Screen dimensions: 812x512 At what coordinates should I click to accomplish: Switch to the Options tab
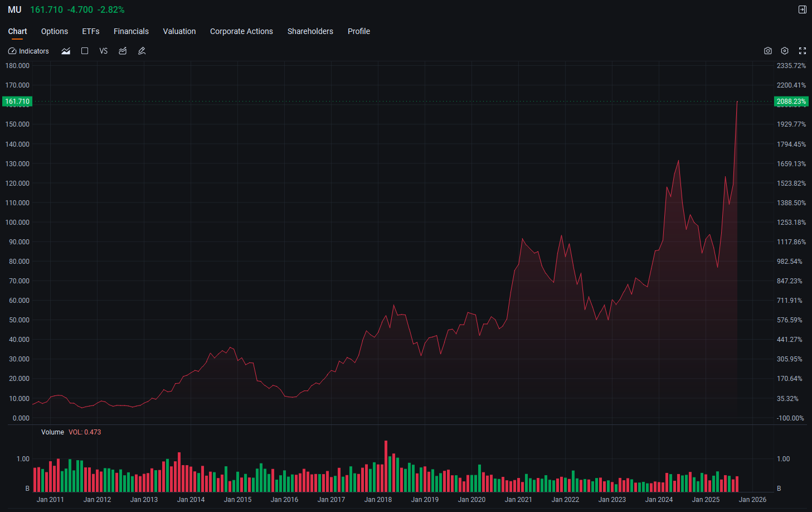55,31
